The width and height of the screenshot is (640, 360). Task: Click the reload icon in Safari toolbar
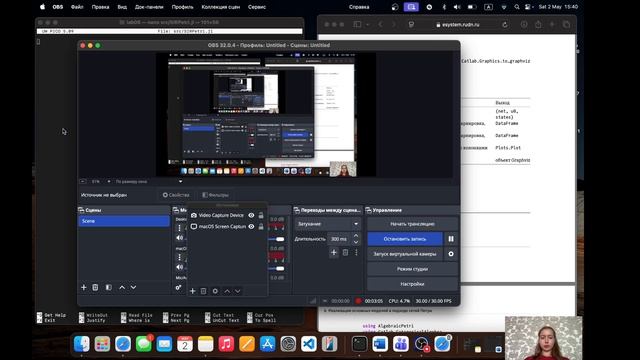[505, 24]
